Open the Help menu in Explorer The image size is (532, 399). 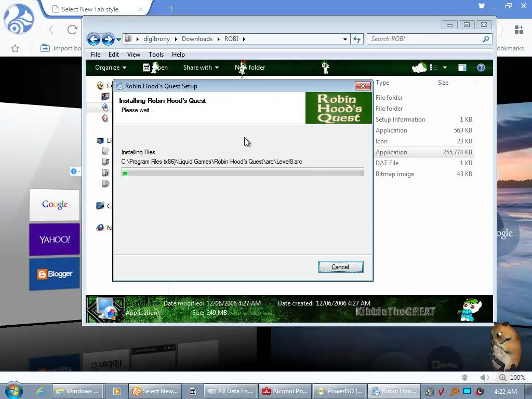pyautogui.click(x=178, y=54)
